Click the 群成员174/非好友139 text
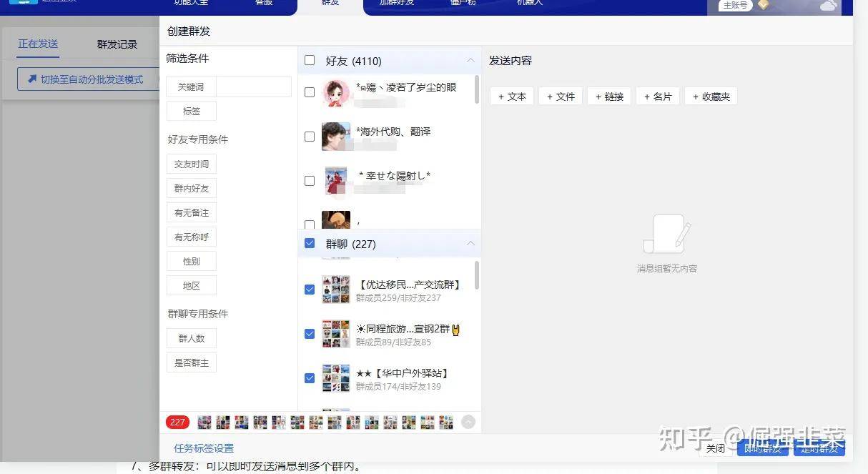This screenshot has height=474, width=868. tap(398, 386)
